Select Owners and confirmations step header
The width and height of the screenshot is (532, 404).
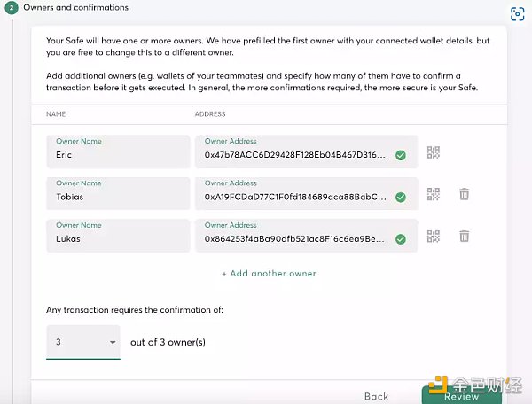(x=75, y=7)
